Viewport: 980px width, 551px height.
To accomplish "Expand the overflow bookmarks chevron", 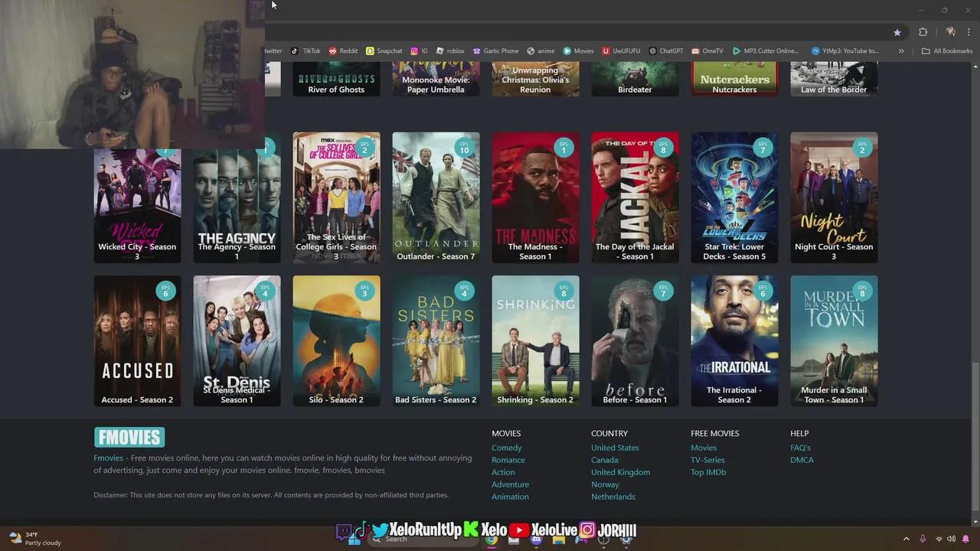I will click(901, 51).
